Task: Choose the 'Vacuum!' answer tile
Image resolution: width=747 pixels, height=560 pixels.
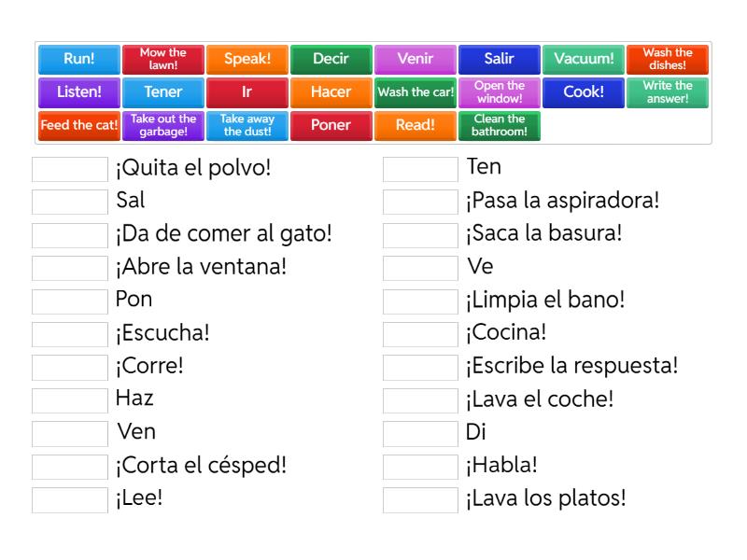Action: (584, 60)
